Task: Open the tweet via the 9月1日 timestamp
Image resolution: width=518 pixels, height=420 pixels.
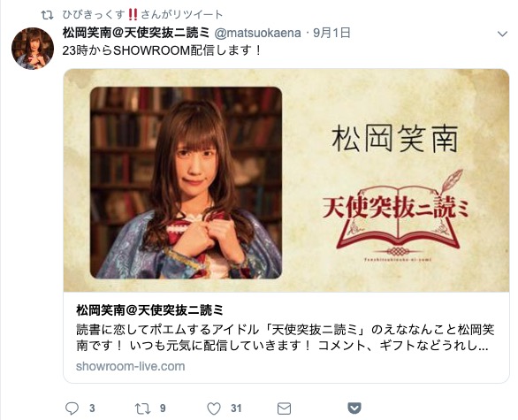Action: coord(331,33)
